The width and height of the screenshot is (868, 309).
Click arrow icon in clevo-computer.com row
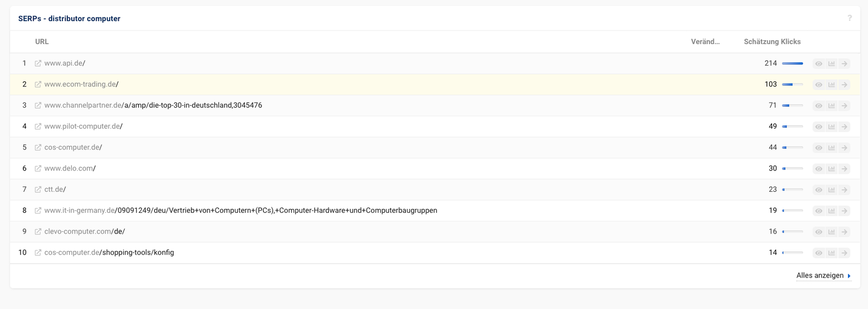click(844, 232)
